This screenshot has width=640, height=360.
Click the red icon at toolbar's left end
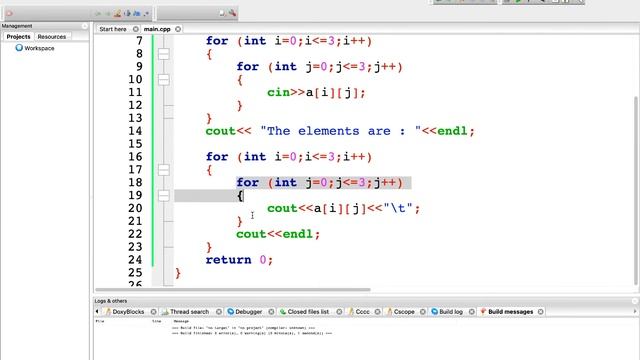coord(9,13)
